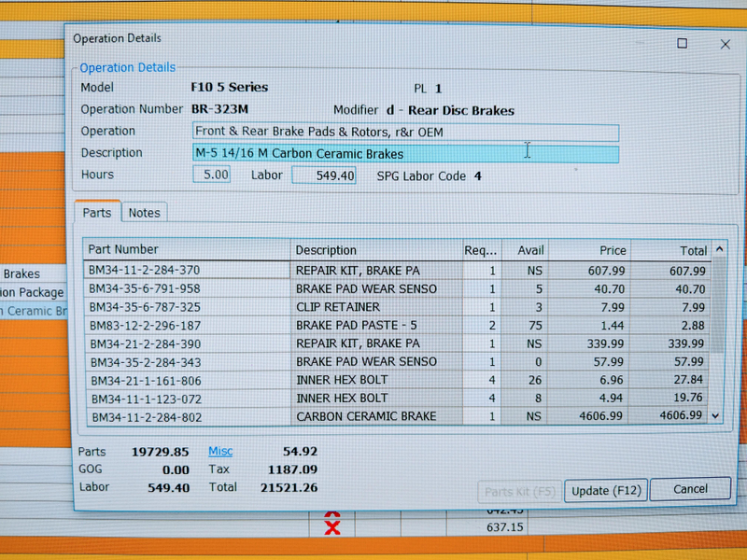Select the highlighted Ceramic Br row behind dialog
The image size is (747, 560).
click(33, 311)
